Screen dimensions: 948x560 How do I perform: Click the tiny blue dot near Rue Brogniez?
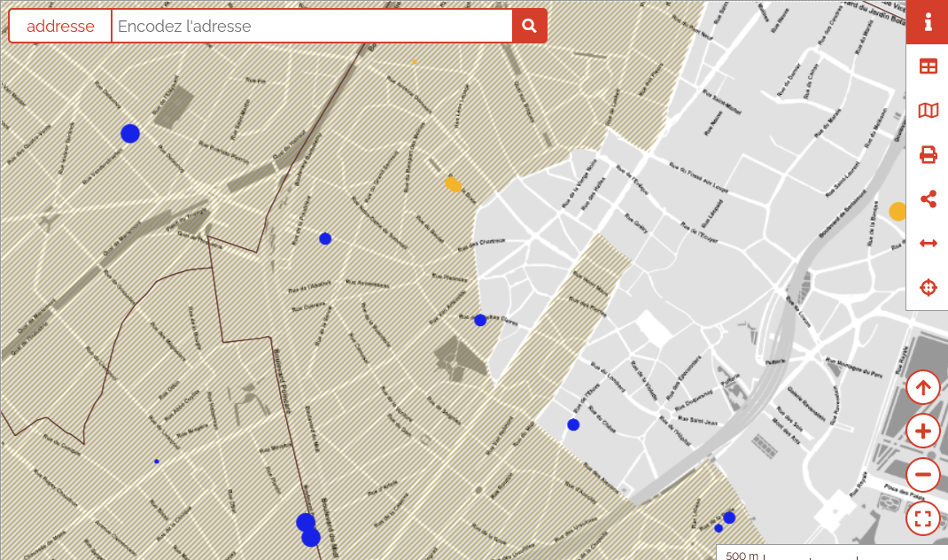[x=157, y=462]
